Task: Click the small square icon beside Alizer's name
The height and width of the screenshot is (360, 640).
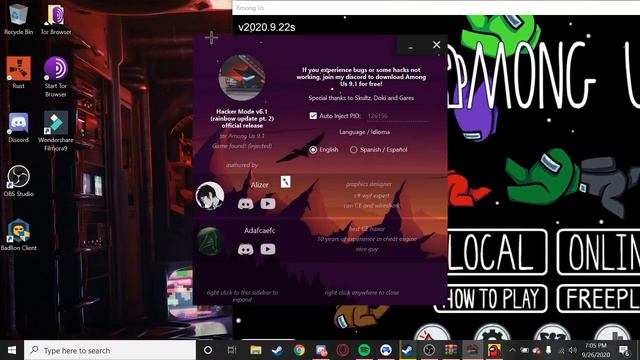Action: [x=286, y=182]
